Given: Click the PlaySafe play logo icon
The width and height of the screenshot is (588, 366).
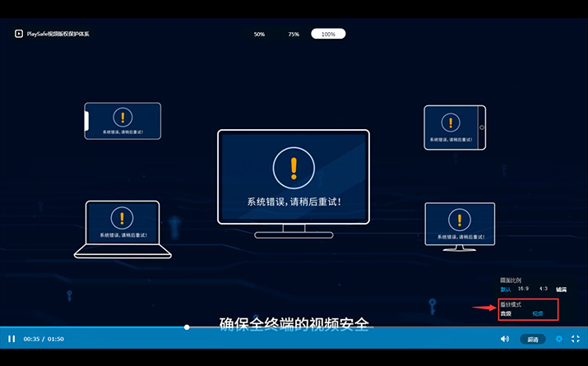Looking at the screenshot, I should (x=18, y=34).
